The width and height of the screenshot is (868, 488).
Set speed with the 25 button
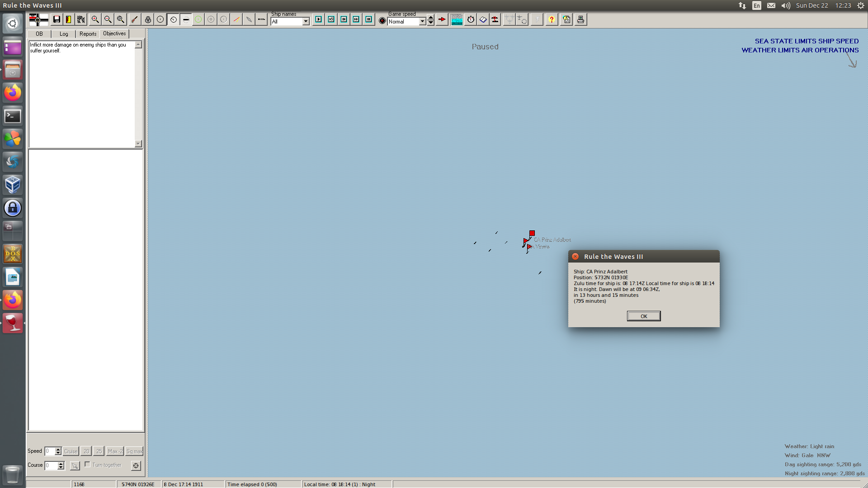pyautogui.click(x=99, y=451)
